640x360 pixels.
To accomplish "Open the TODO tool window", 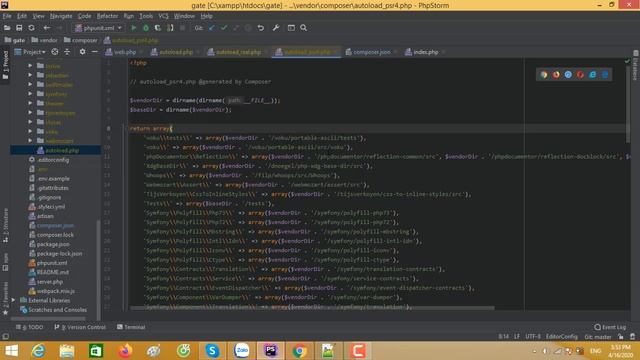I will click(29, 327).
